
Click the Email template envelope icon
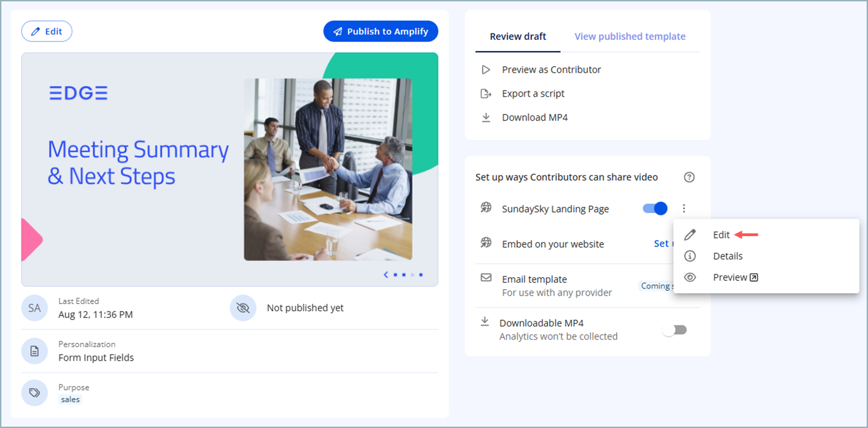click(485, 278)
